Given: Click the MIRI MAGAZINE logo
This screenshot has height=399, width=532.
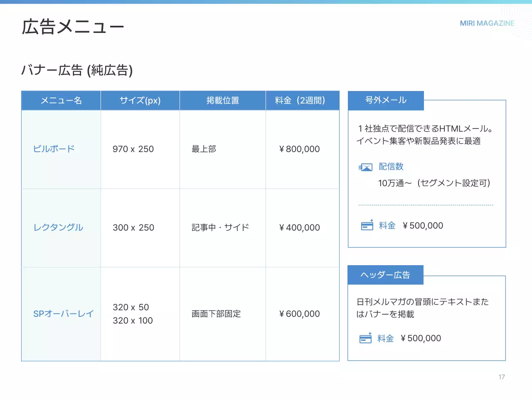Looking at the screenshot, I should pyautogui.click(x=487, y=23).
